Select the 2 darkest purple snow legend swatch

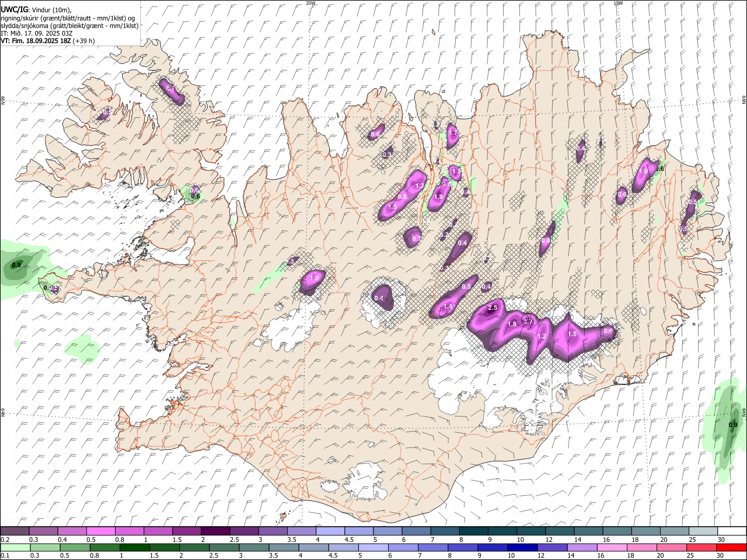215,531
